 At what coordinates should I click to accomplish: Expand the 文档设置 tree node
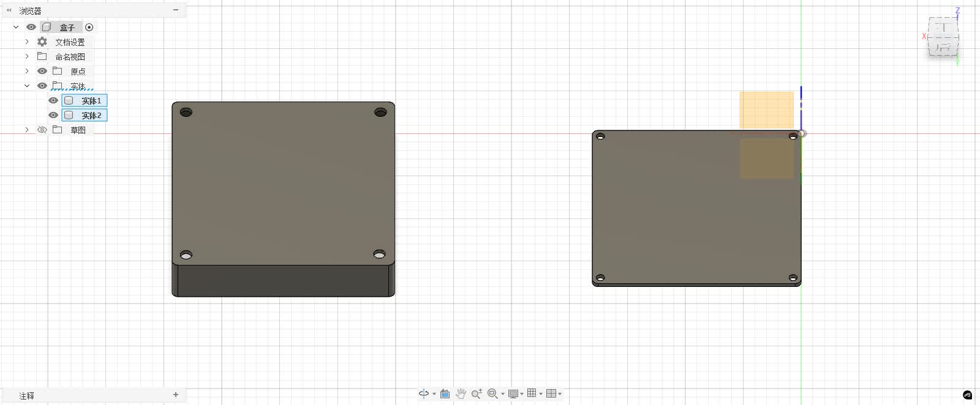(27, 42)
